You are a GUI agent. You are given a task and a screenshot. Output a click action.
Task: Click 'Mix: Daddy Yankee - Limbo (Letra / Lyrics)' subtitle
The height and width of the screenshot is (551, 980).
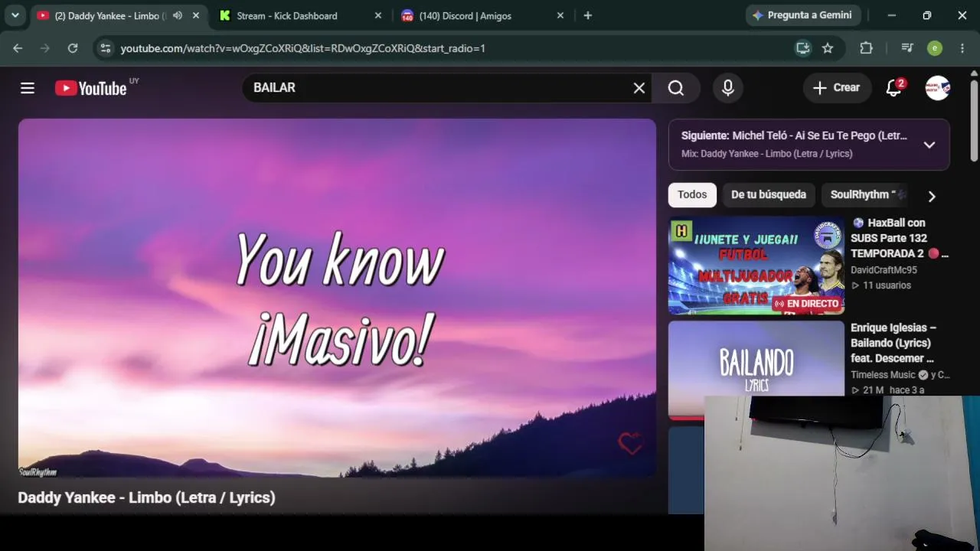point(767,154)
